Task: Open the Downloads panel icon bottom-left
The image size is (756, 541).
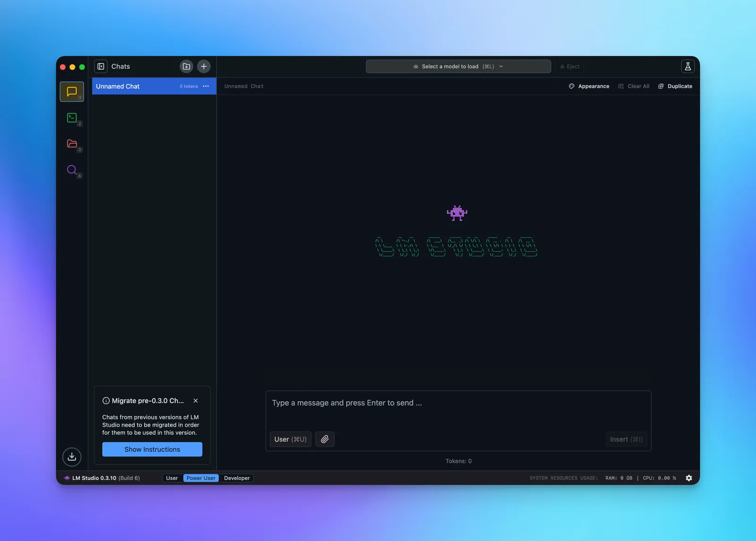Action: (72, 456)
